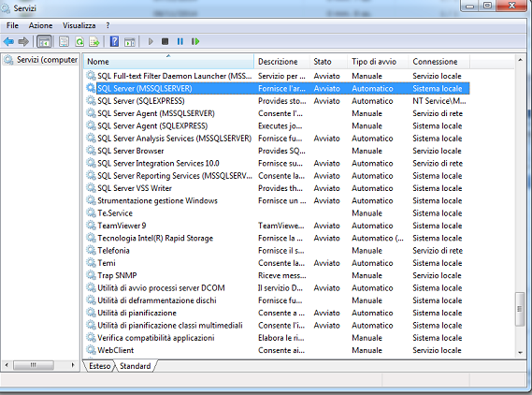Select Utilità di deframmentazione dischi service

(277, 300)
